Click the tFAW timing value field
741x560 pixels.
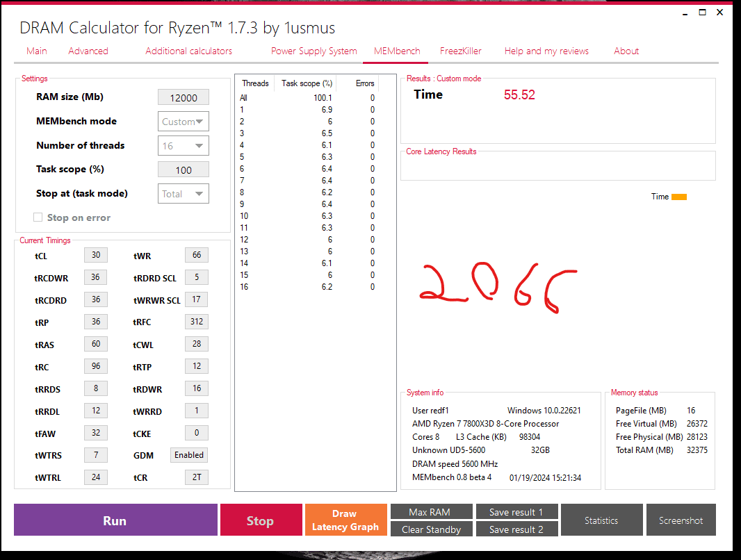[96, 433]
